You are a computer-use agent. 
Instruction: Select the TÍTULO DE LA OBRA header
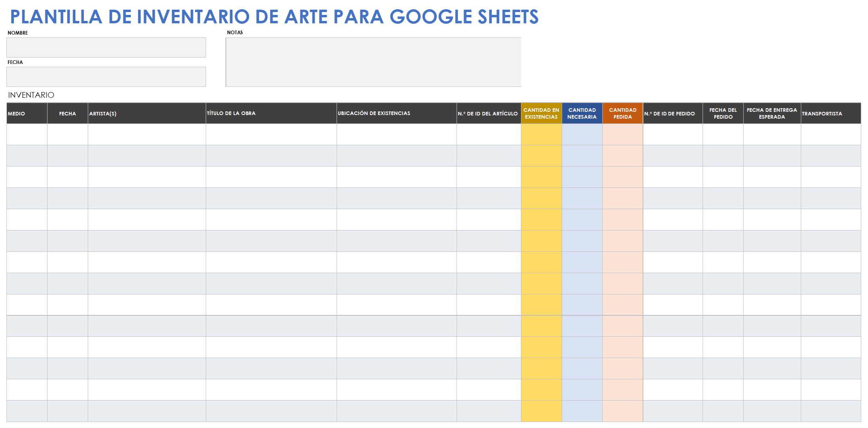[x=271, y=113]
